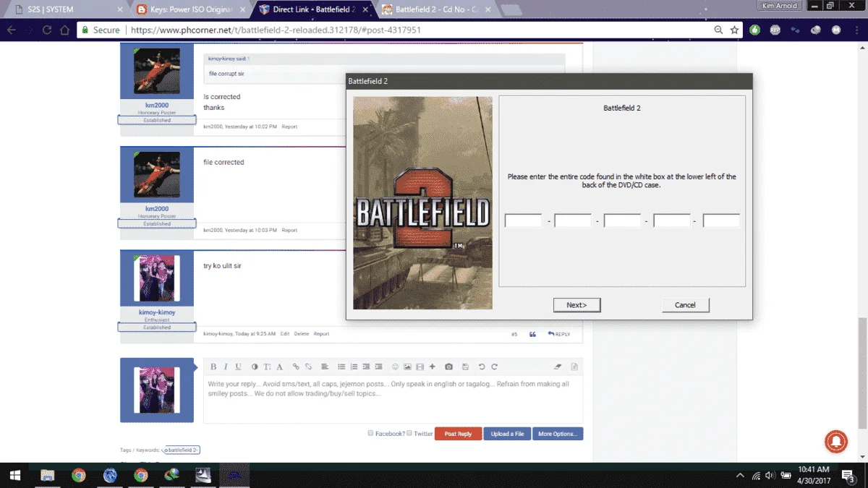868x488 pixels.
Task: Open km2000 profile on 'Is corrected' post
Action: pyautogui.click(x=157, y=106)
